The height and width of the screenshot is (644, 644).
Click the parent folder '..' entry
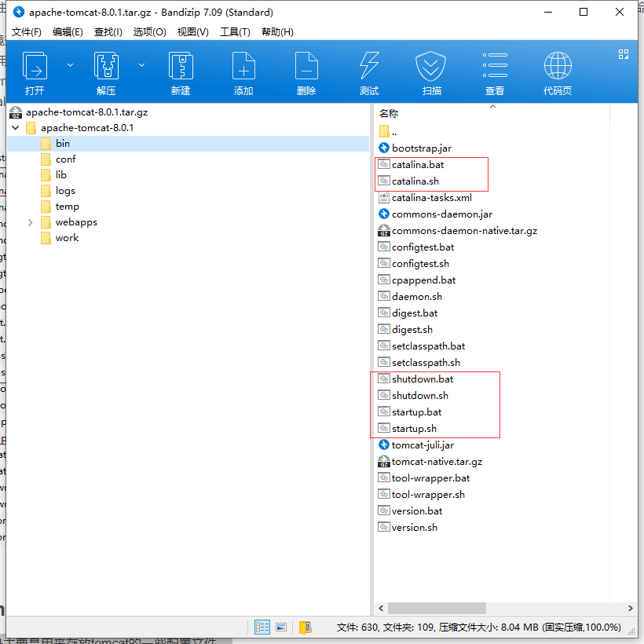point(389,131)
